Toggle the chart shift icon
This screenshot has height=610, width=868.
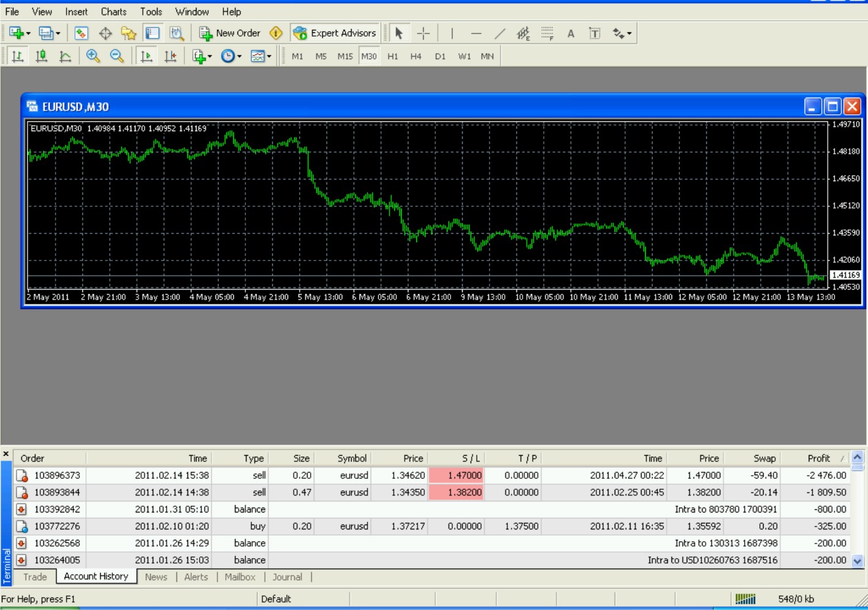pyautogui.click(x=170, y=56)
